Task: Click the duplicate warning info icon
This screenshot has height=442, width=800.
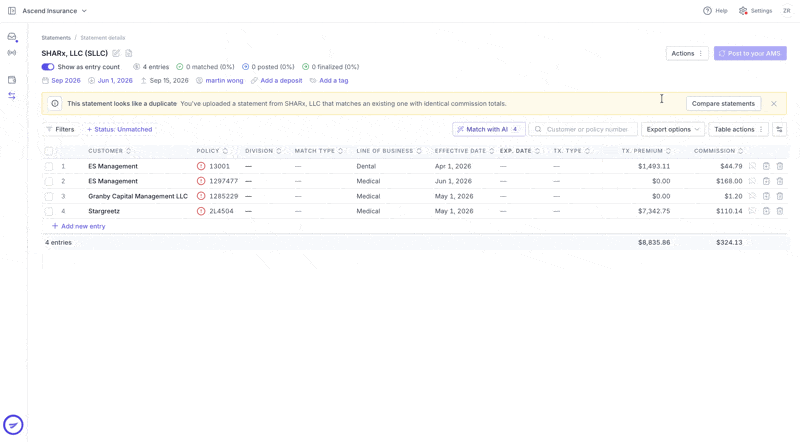Action: [55, 104]
